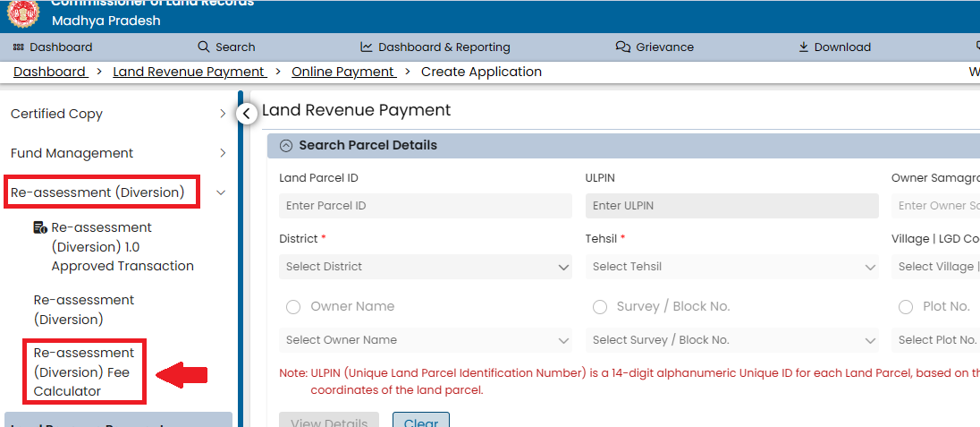Screen dimensions: 980x427
Task: Collapse the Search Parcel Details section
Action: pyautogui.click(x=286, y=146)
